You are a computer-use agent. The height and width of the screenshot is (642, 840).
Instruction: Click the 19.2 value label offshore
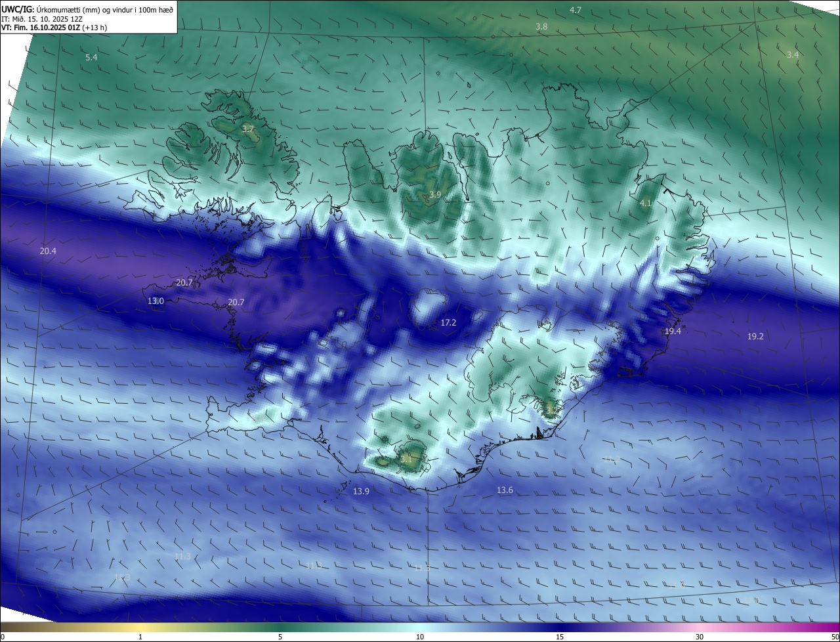pos(755,336)
